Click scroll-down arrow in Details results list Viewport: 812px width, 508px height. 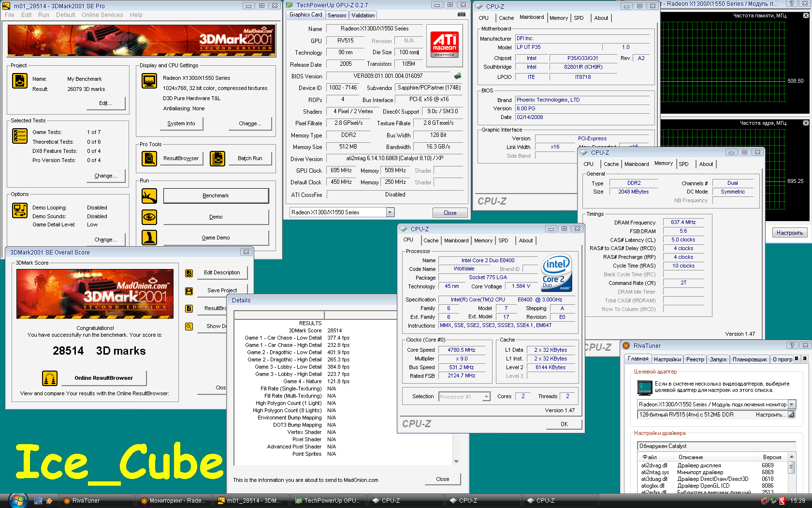pos(456,462)
